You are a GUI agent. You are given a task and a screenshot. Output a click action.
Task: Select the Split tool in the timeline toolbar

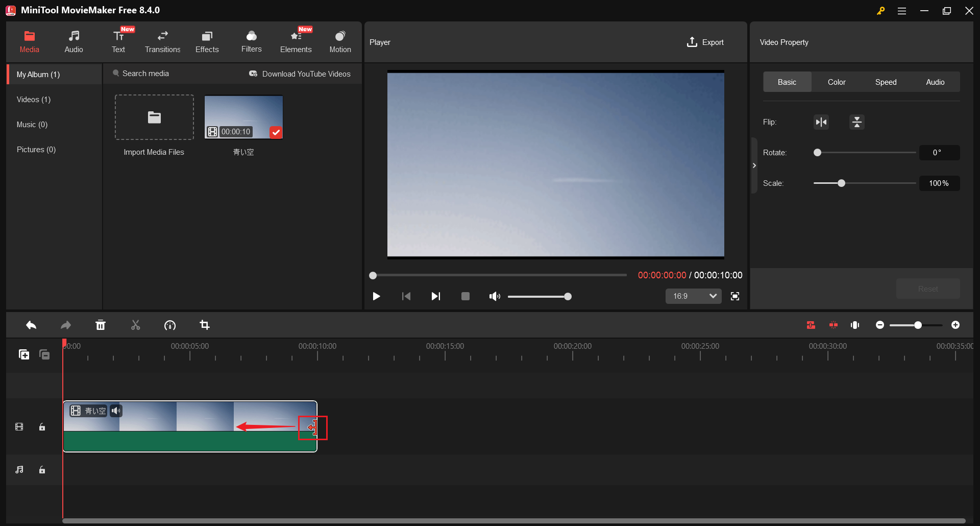pos(135,325)
